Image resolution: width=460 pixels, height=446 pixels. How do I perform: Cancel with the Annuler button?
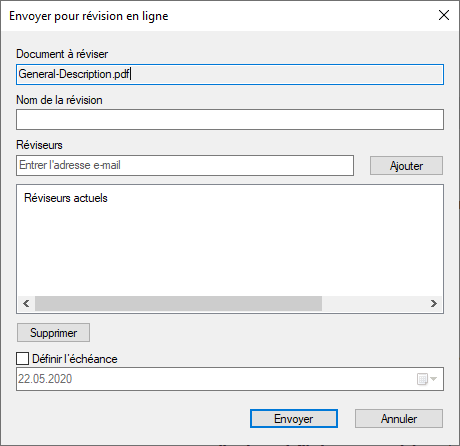399,419
